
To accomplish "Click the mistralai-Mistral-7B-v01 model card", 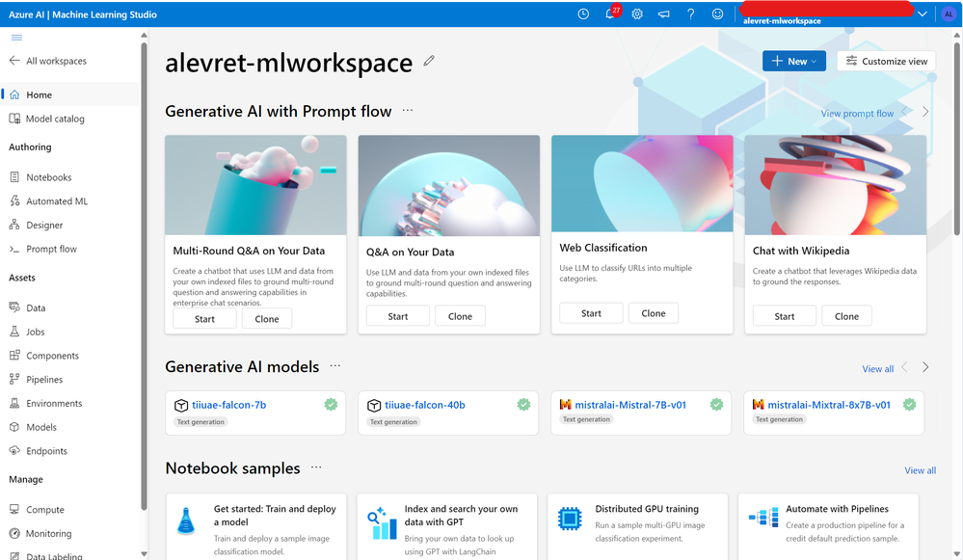I will coord(641,413).
